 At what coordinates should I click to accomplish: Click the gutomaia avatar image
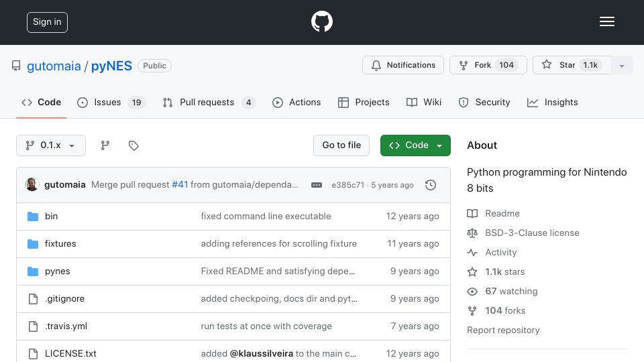point(32,185)
